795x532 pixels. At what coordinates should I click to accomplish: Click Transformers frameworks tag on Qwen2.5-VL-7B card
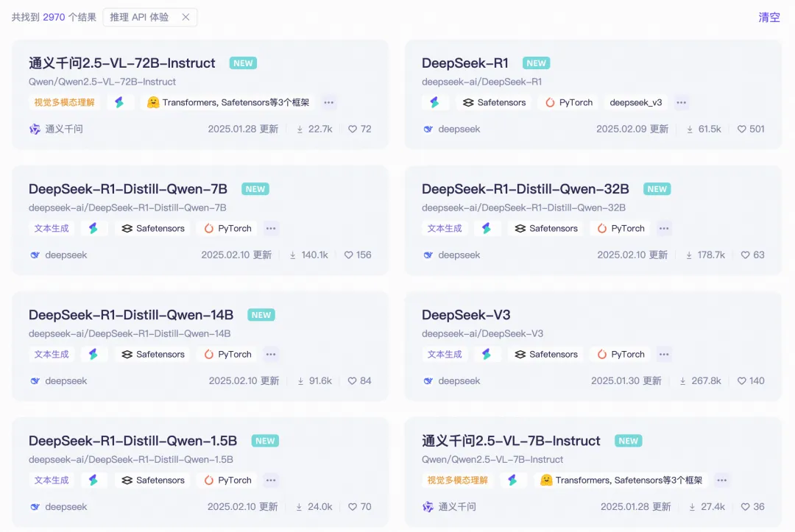621,480
